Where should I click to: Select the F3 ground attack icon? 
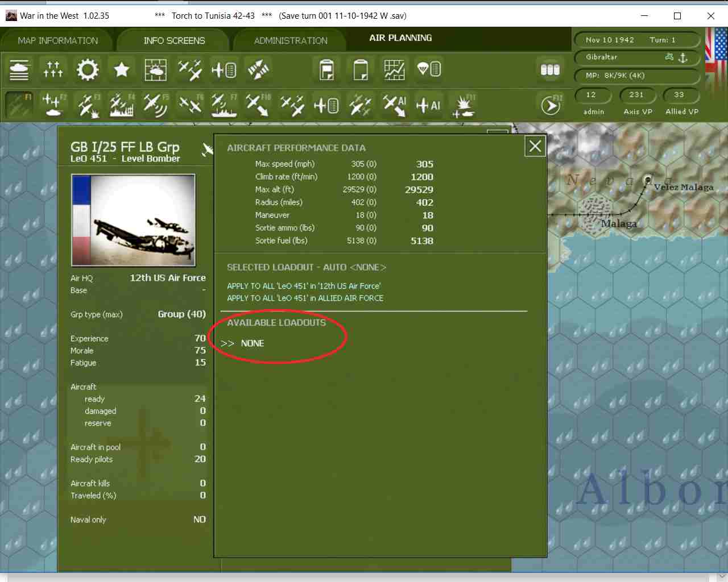coord(88,105)
